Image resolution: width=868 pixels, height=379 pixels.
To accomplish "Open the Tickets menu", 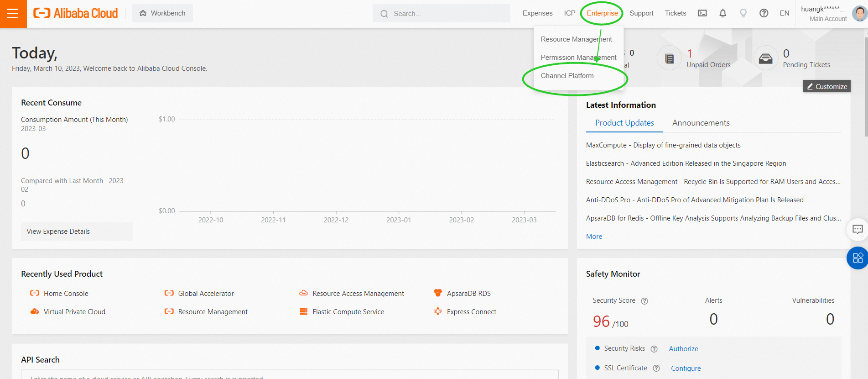I will point(676,13).
